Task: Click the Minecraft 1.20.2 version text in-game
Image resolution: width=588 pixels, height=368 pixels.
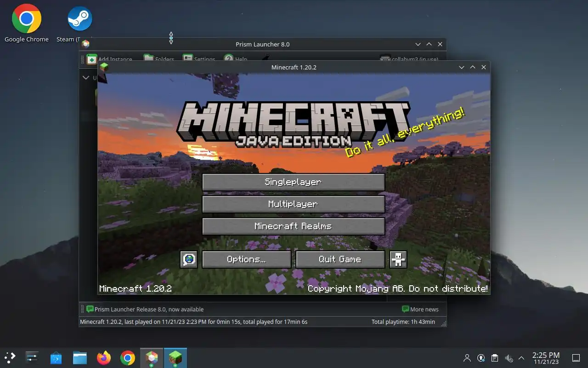Action: click(x=136, y=289)
